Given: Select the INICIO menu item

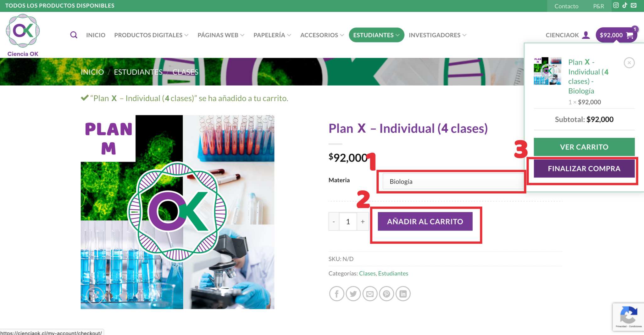Looking at the screenshot, I should click(96, 35).
